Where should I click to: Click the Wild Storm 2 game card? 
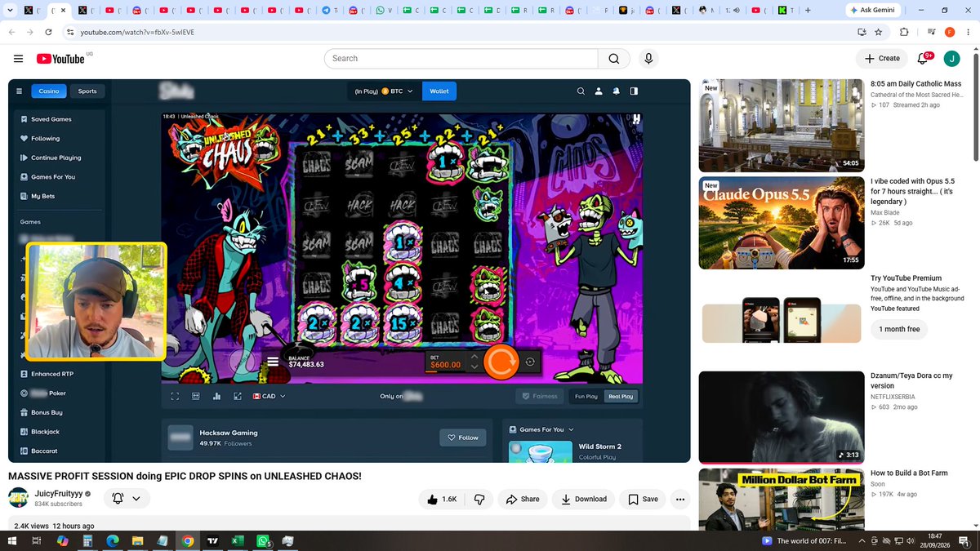click(576, 451)
